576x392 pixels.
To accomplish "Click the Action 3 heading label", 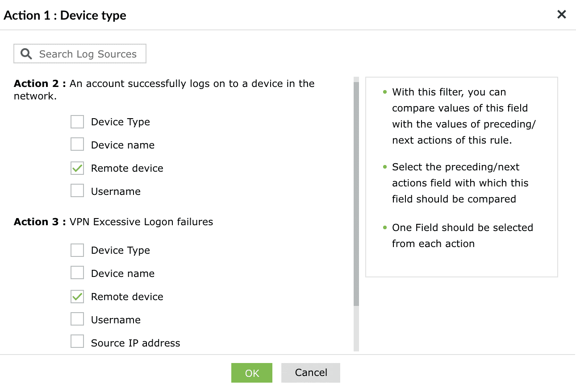I will pos(40,222).
